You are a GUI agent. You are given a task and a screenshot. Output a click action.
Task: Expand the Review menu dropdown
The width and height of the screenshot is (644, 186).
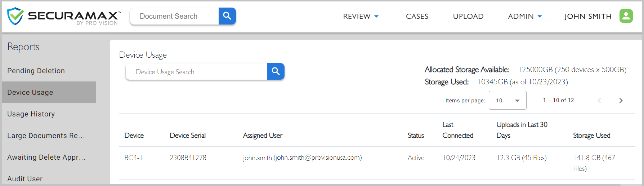pos(361,16)
